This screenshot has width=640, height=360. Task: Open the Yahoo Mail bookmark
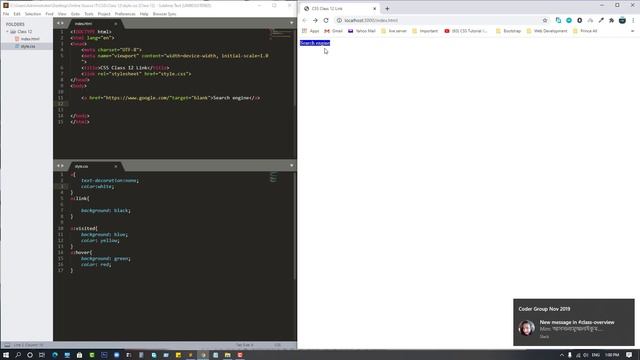click(362, 31)
